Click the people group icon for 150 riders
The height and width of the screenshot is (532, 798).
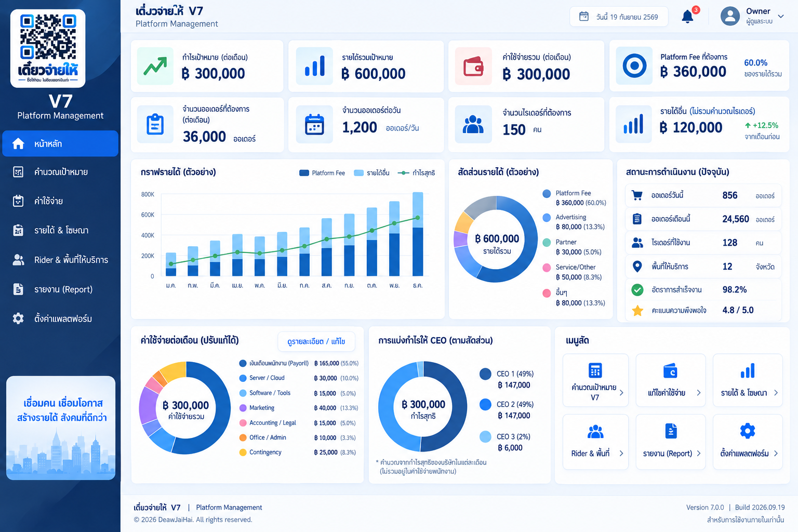pyautogui.click(x=473, y=124)
